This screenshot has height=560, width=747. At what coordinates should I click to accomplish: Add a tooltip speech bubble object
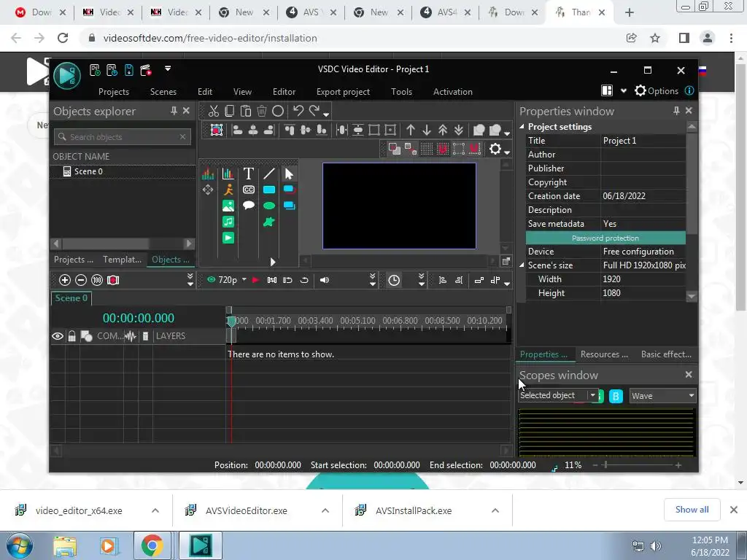pos(248,205)
